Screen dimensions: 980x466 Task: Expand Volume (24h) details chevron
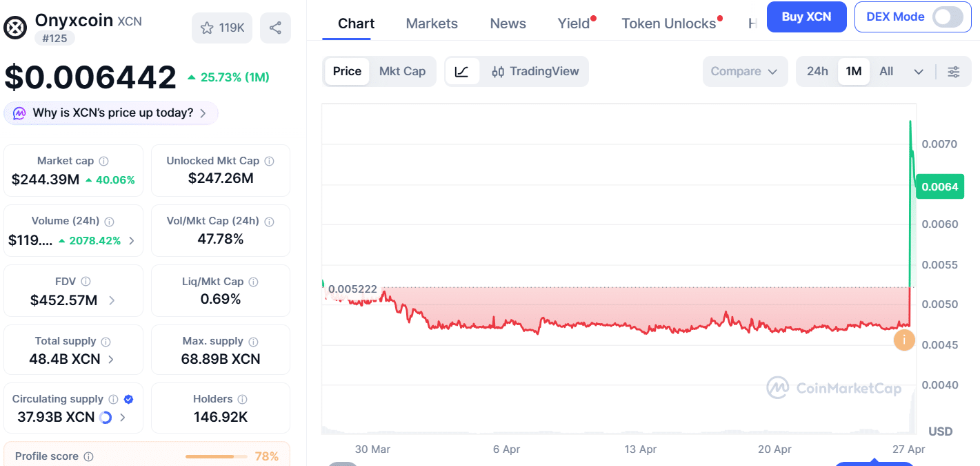tap(131, 241)
